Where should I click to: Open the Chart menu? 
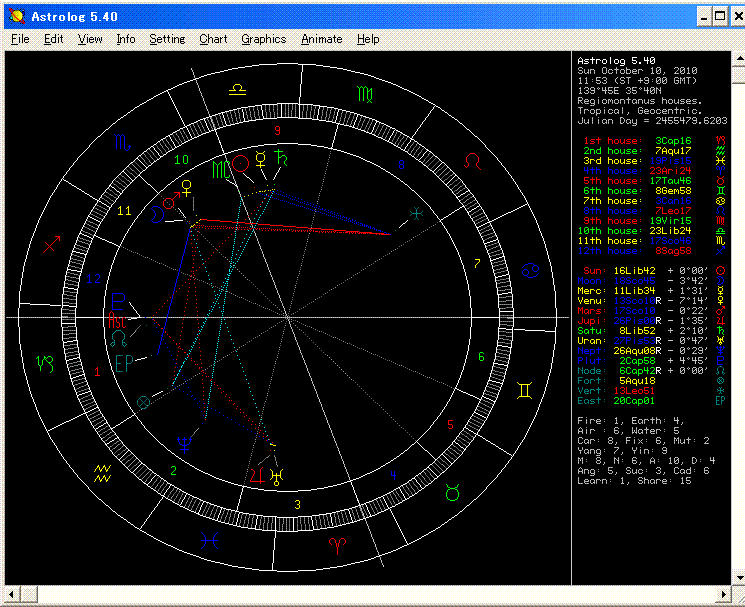click(x=213, y=39)
